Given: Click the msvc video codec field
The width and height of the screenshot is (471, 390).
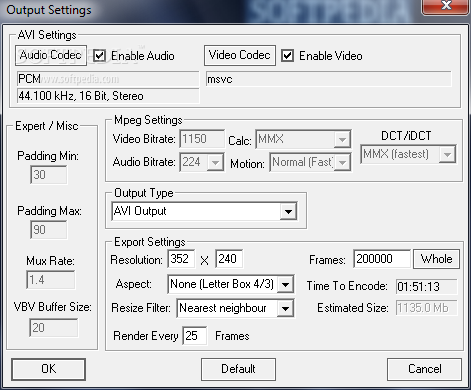Looking at the screenshot, I should click(329, 79).
